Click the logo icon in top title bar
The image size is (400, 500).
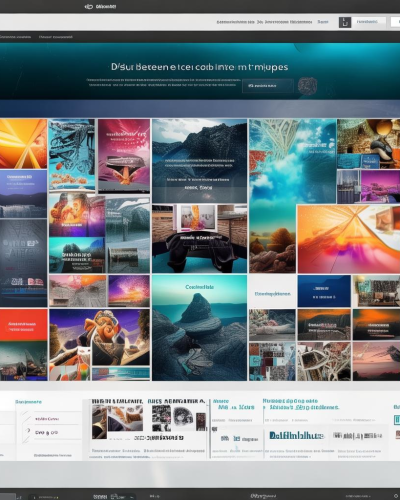[88, 6]
